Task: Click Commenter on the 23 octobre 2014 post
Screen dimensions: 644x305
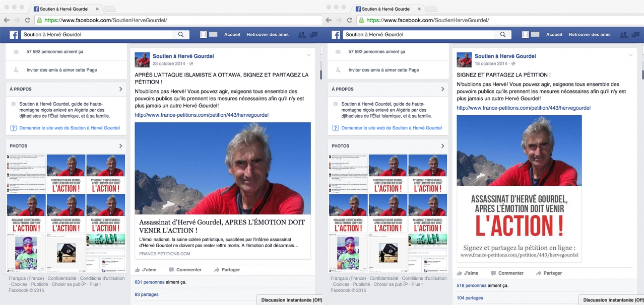Action: point(185,270)
